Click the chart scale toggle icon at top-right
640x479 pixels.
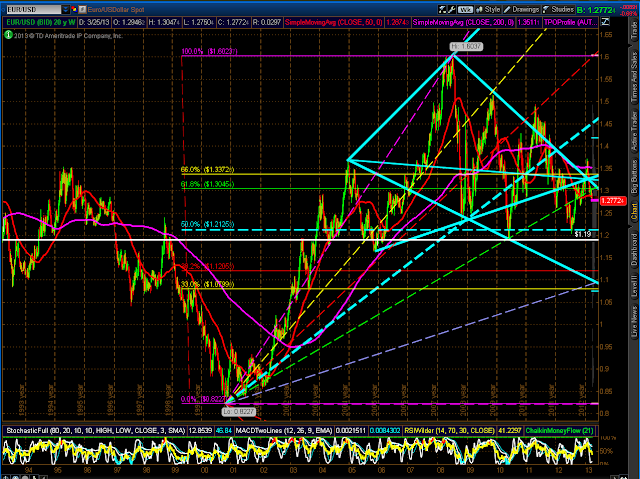(604, 22)
